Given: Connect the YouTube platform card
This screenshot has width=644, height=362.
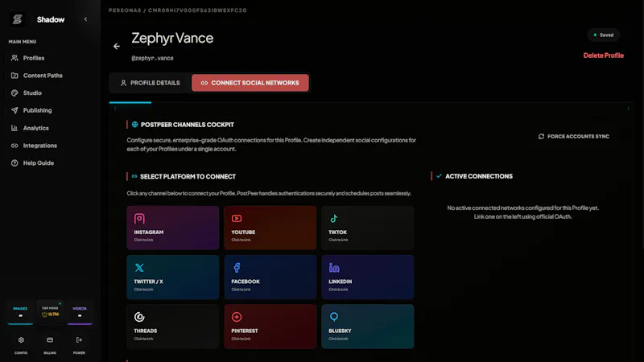Looking at the screenshot, I should (x=270, y=228).
